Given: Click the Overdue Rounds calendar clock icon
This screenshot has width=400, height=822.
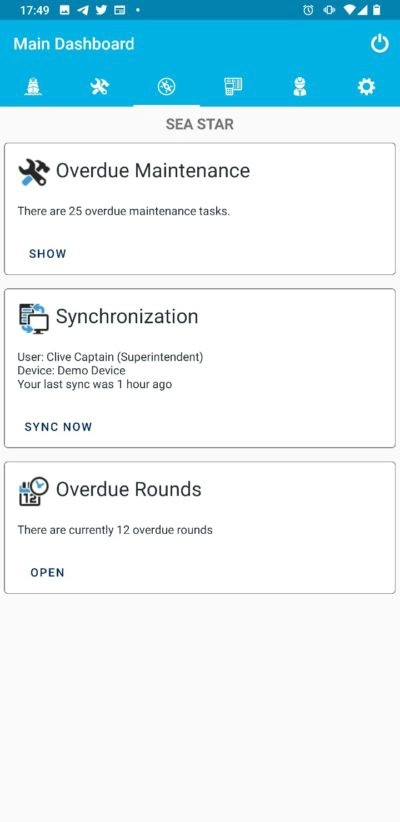Looking at the screenshot, I should click(34, 491).
